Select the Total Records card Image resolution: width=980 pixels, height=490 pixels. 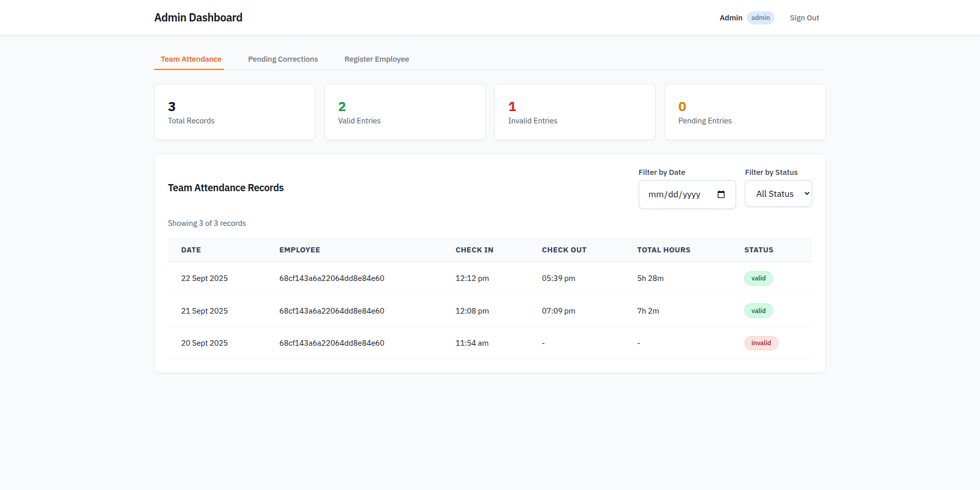(x=234, y=112)
